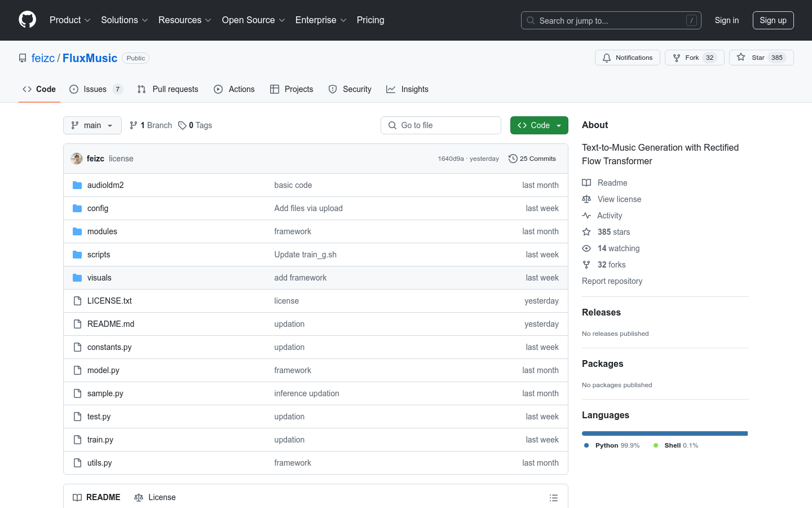Fork the FluxMusic repository
The height and width of the screenshot is (508, 812).
coord(694,58)
